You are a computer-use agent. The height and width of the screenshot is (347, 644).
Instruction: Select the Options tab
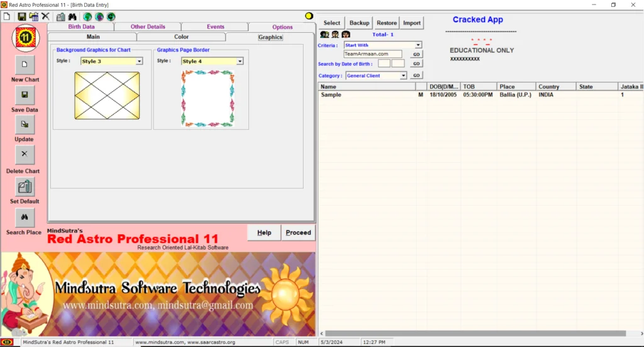tap(282, 26)
